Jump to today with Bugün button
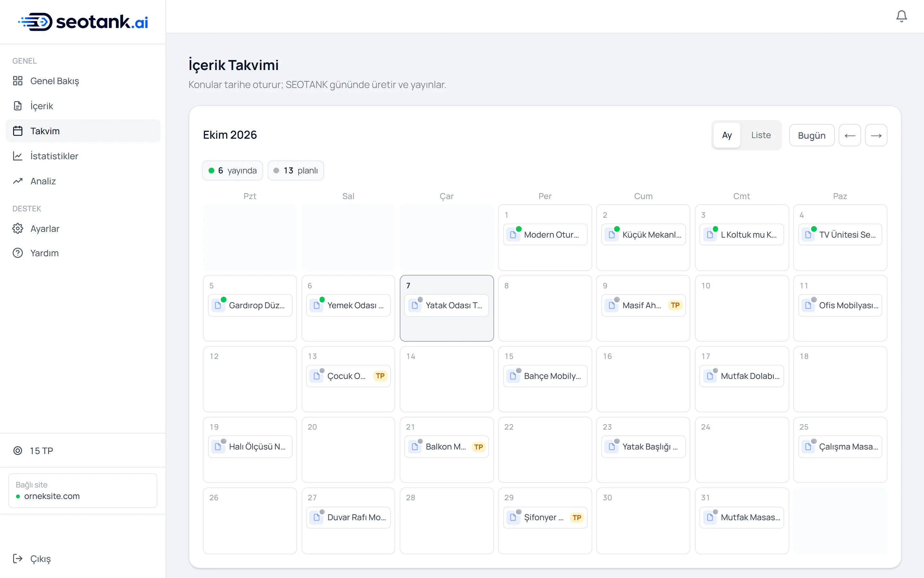924x578 pixels. pyautogui.click(x=812, y=135)
